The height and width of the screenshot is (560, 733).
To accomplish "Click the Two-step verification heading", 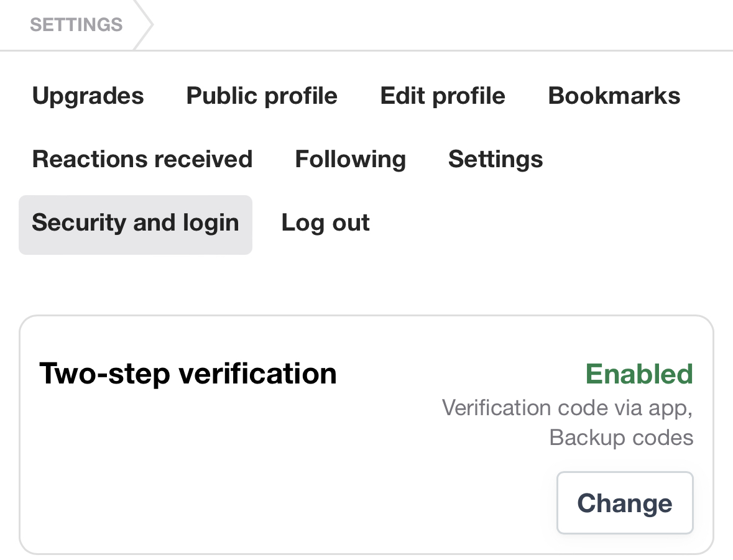I will [188, 374].
